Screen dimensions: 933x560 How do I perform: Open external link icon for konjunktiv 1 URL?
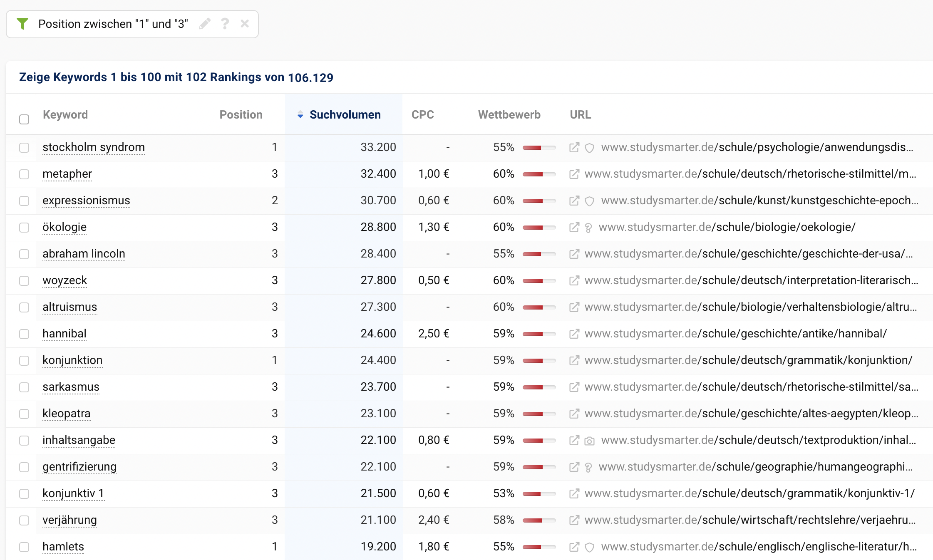[x=574, y=493]
